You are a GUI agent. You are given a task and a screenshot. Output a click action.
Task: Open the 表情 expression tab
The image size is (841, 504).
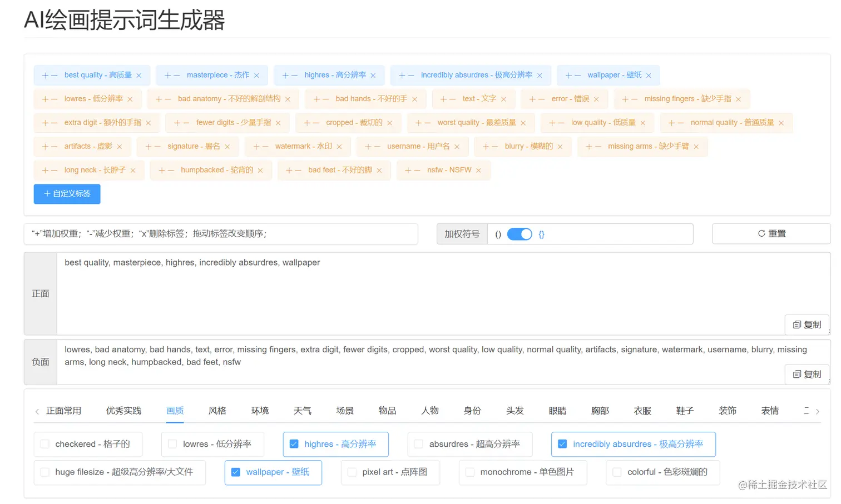tap(770, 411)
